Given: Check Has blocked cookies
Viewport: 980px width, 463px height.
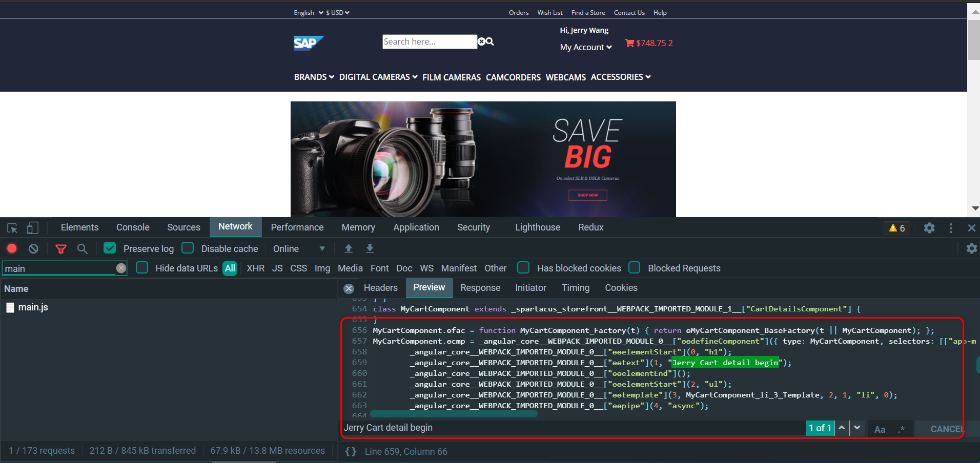Looking at the screenshot, I should [x=523, y=267].
